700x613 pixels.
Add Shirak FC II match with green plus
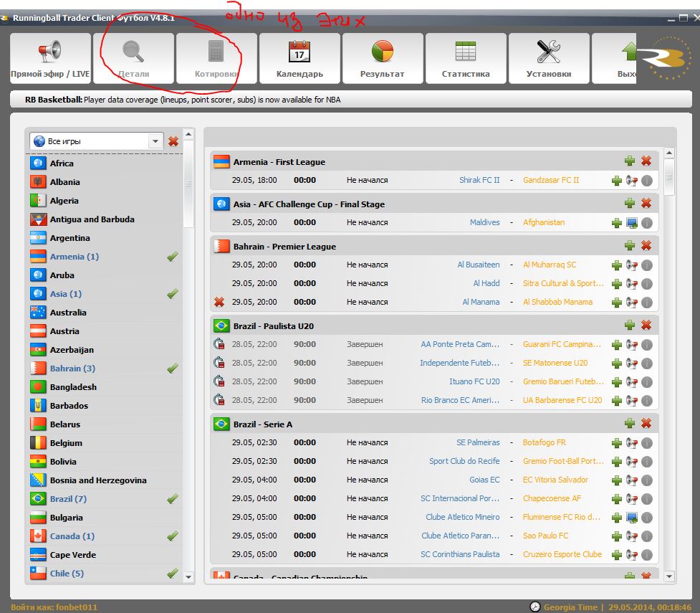click(616, 181)
